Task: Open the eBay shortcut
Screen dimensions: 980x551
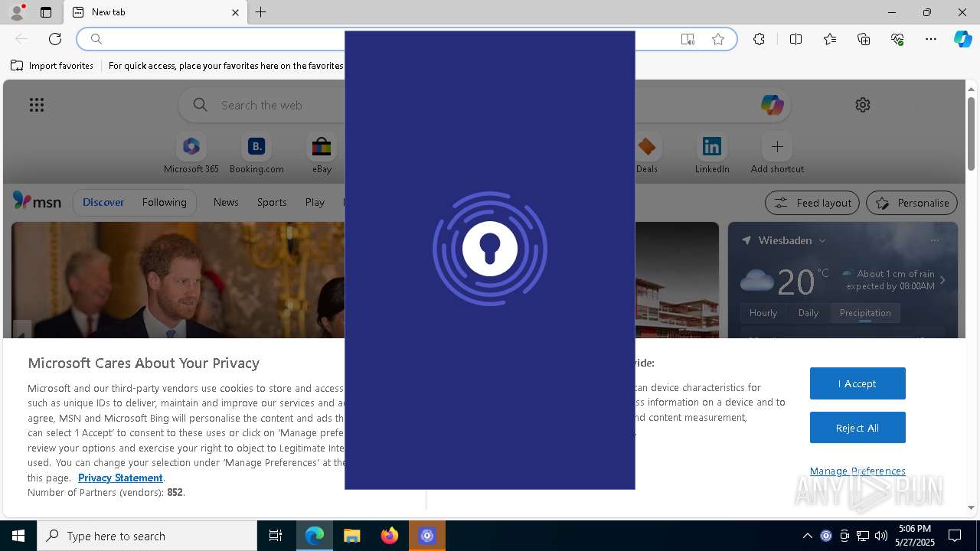Action: tap(322, 154)
